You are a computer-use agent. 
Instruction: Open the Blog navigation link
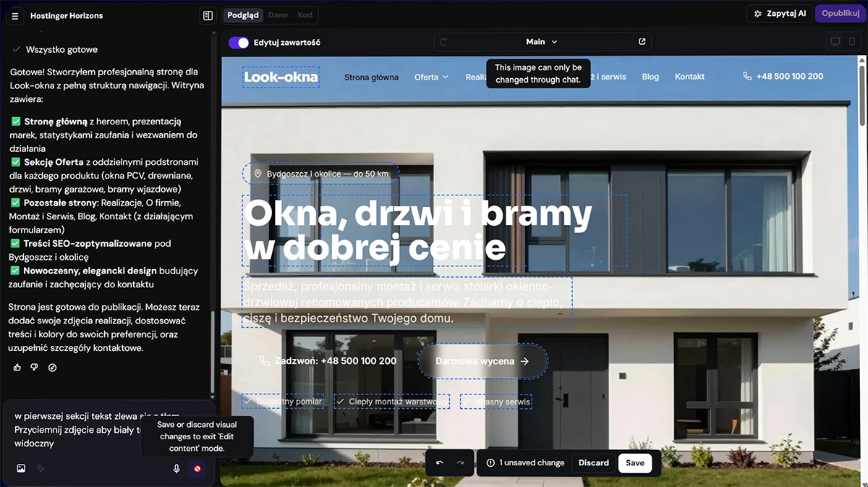coord(650,77)
